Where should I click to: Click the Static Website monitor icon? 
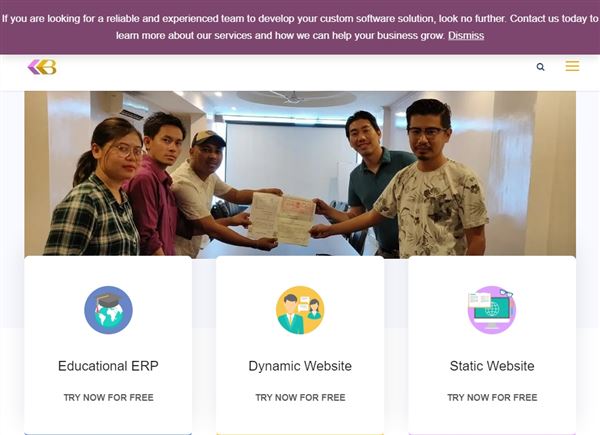point(492,310)
